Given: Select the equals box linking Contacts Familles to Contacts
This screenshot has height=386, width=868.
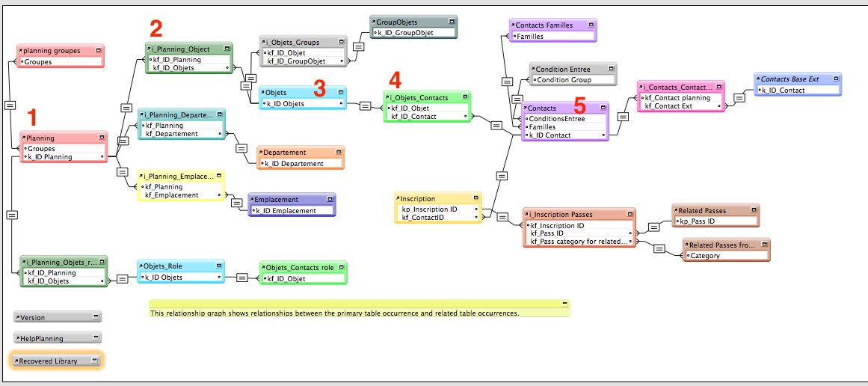Looking at the screenshot, I should click(506, 82).
